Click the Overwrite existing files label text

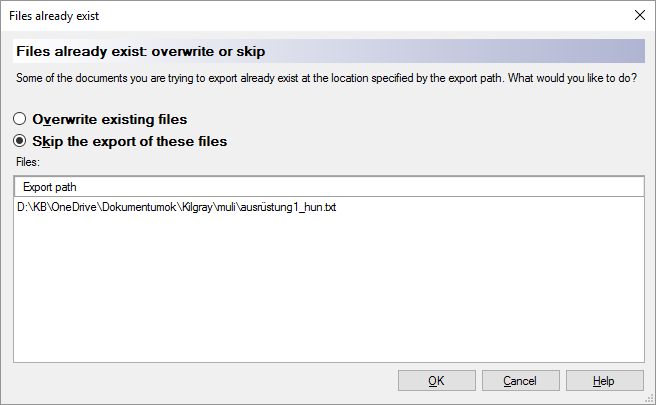click(x=109, y=119)
